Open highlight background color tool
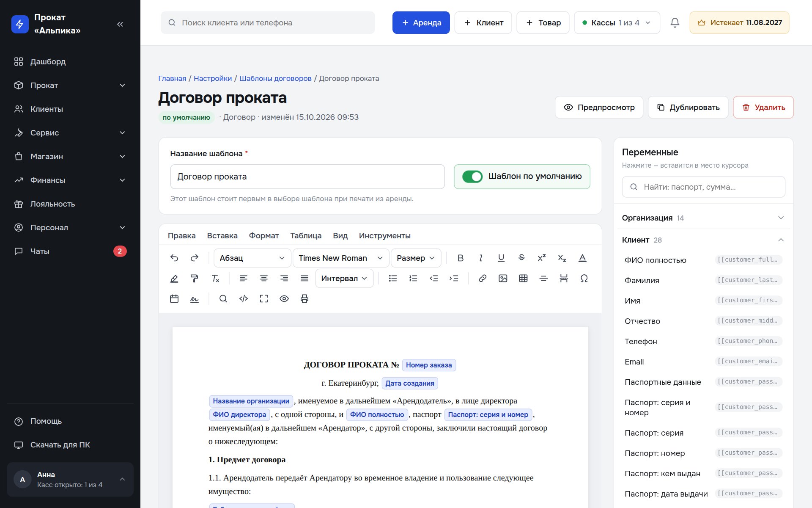812x508 pixels. (174, 278)
